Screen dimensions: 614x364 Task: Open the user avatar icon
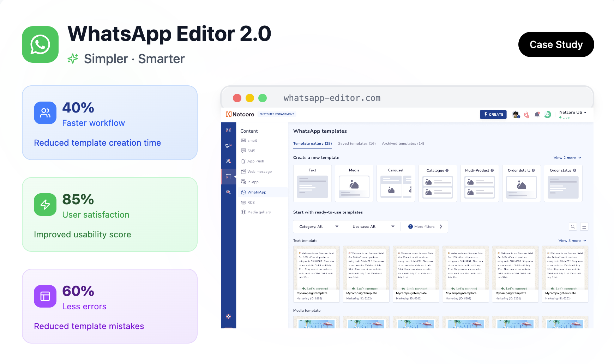pos(516,115)
